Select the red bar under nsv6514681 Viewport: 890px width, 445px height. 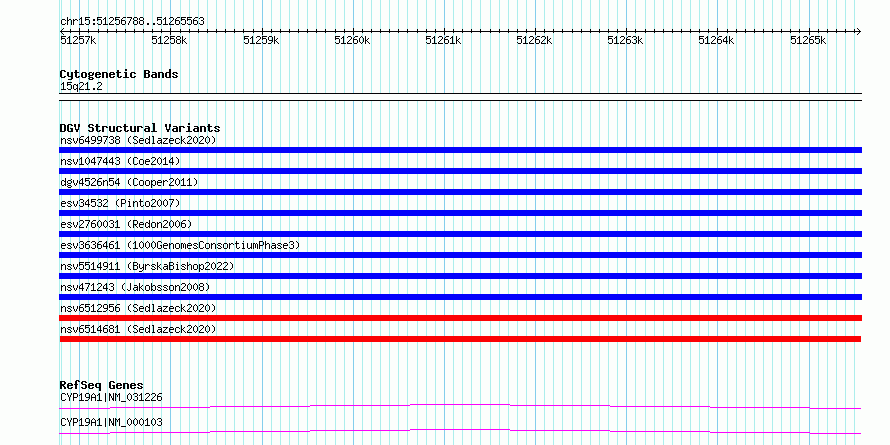click(x=460, y=339)
